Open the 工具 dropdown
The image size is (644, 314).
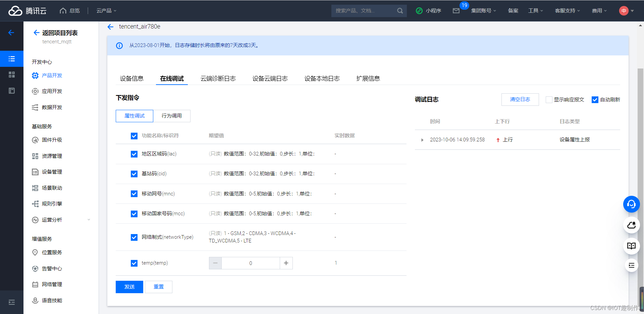(535, 11)
